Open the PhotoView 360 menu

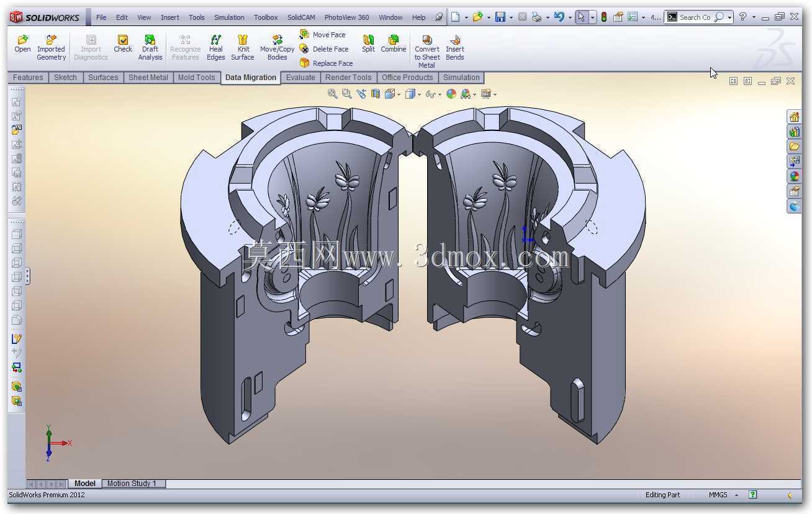pos(346,17)
